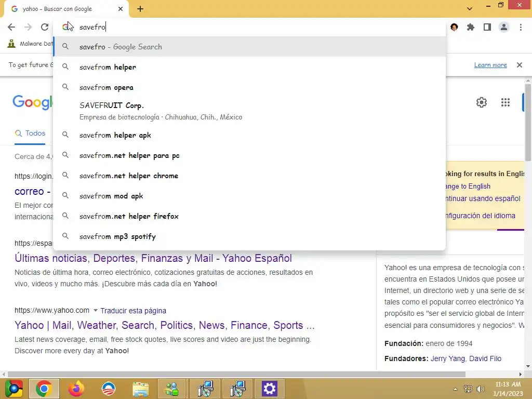532x399 pixels.
Task: Open Últimas noticias Yahoo Español result
Action: pyautogui.click(x=153, y=258)
